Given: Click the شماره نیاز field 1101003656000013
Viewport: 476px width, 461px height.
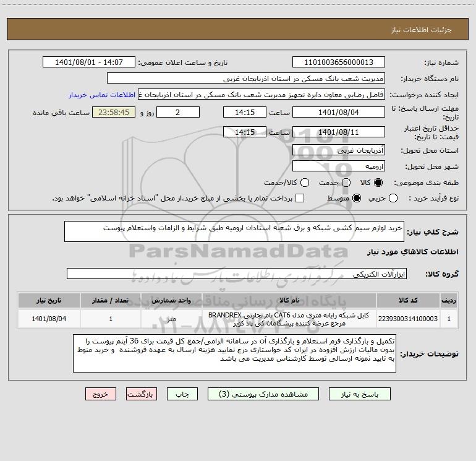Looking at the screenshot, I should (339, 62).
